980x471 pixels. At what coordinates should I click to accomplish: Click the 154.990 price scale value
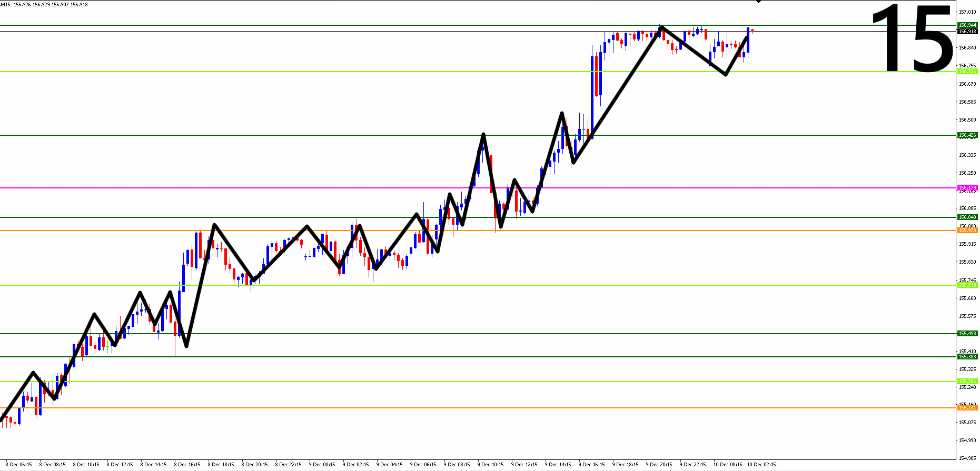coord(967,440)
